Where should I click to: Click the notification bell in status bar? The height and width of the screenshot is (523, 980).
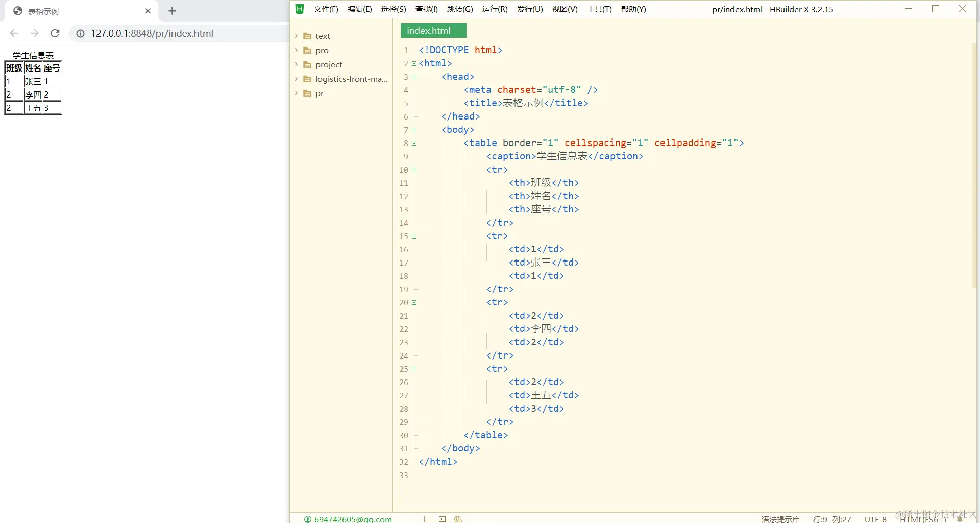(x=960, y=519)
